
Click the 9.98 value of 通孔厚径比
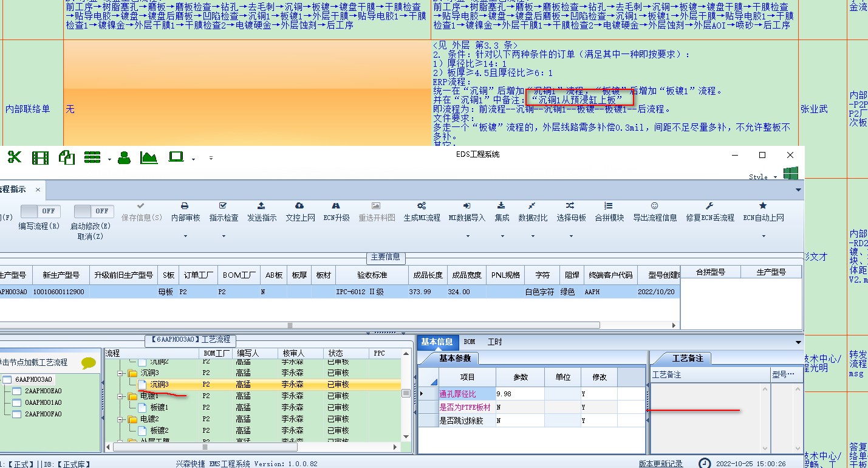click(520, 394)
